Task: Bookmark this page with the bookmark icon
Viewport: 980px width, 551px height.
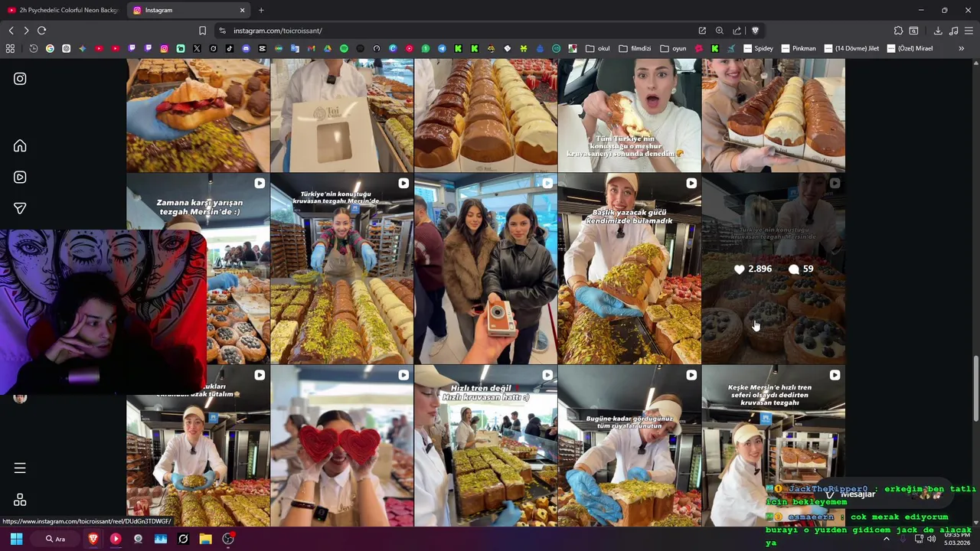Action: pyautogui.click(x=202, y=31)
